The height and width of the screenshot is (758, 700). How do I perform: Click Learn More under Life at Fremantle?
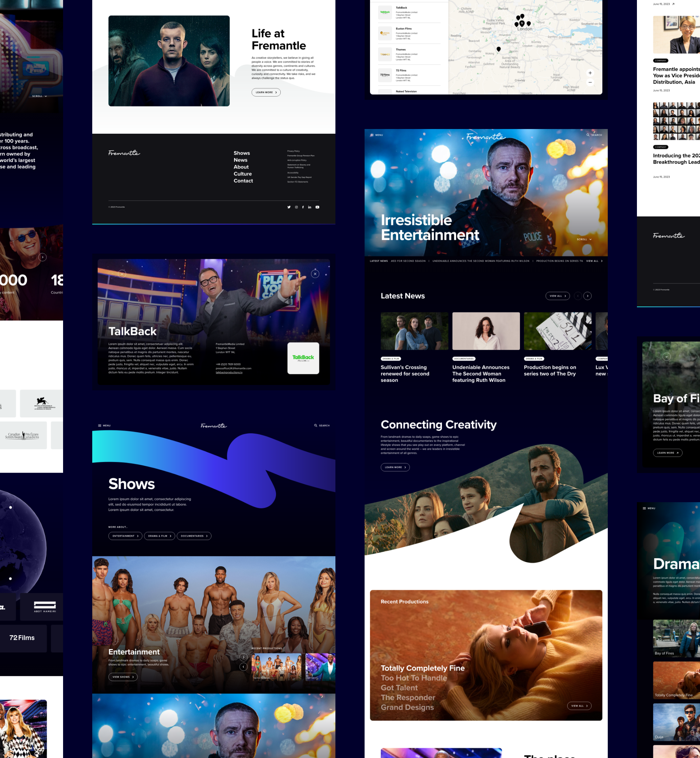pos(265,93)
